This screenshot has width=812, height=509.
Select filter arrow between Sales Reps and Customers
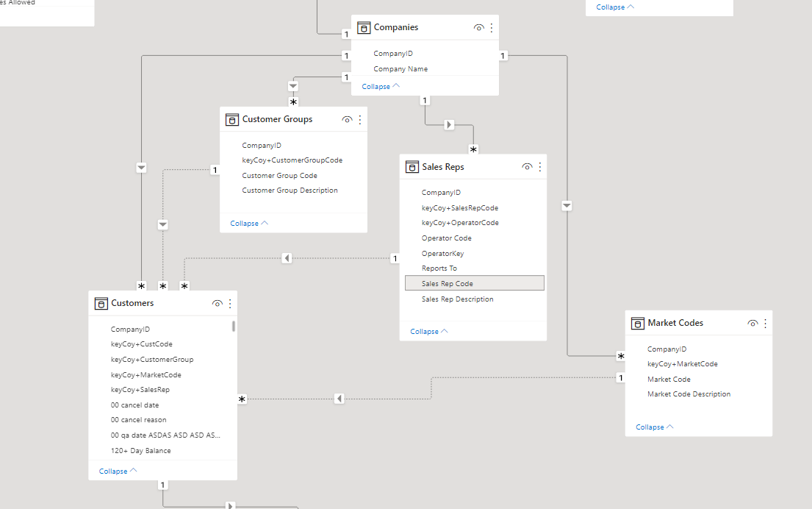287,258
